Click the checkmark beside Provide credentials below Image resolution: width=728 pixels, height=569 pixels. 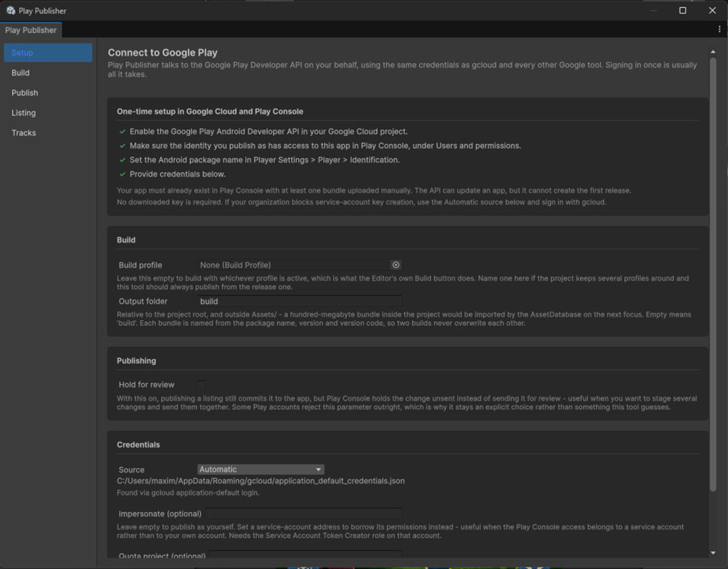(122, 174)
